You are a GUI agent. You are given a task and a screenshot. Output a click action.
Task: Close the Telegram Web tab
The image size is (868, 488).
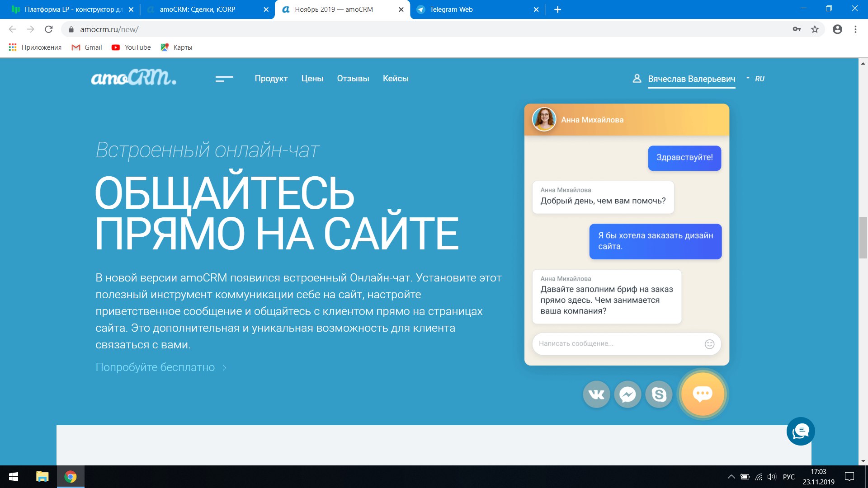click(x=536, y=9)
